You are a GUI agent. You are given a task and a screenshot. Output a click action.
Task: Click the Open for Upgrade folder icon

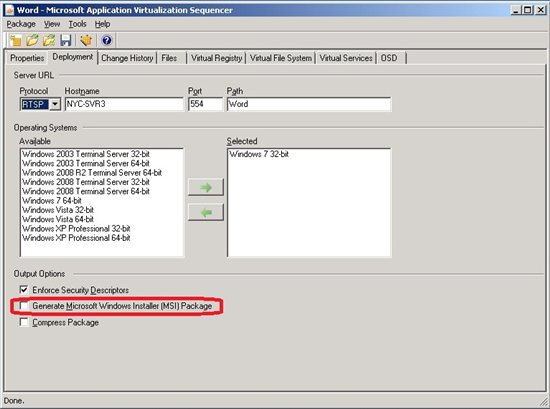[x=49, y=41]
